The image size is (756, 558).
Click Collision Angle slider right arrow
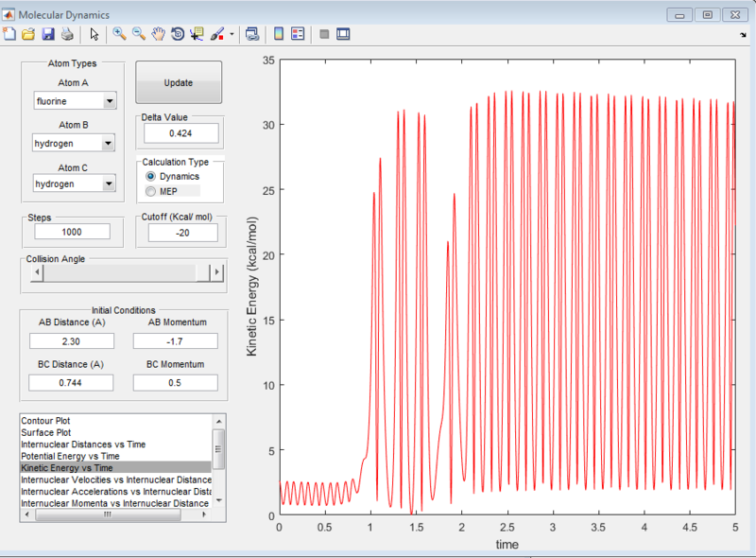(x=217, y=272)
